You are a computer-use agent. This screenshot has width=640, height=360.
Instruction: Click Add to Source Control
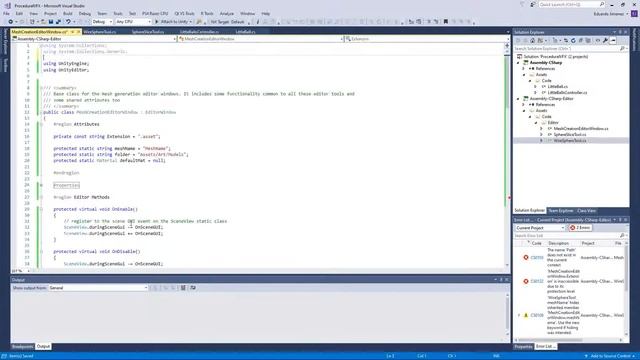click(611, 356)
